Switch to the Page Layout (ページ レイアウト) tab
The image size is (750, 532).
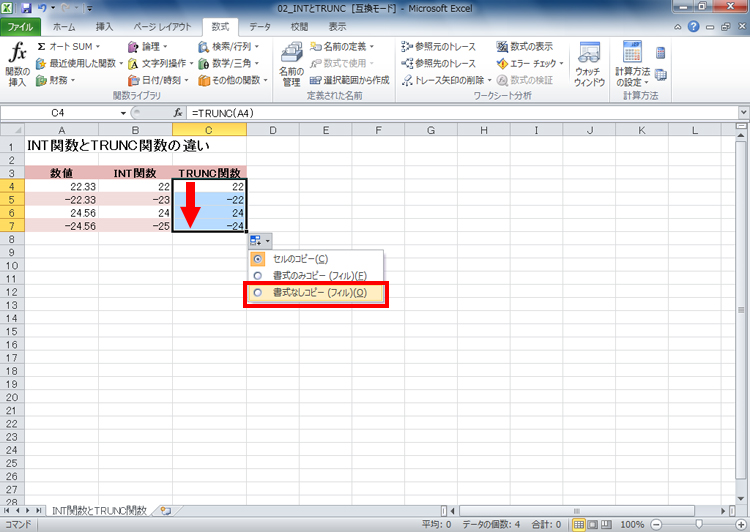coord(162,27)
